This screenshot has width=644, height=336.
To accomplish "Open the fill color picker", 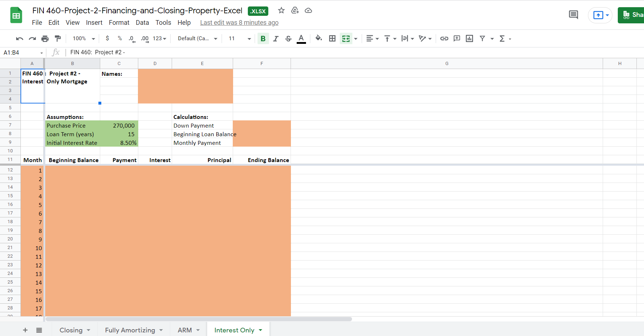I will 319,38.
